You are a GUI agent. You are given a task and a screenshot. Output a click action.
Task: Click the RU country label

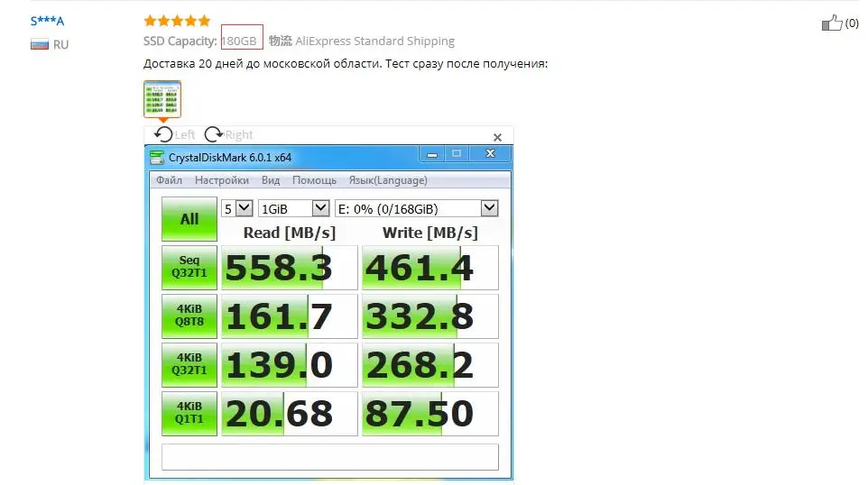[60, 45]
